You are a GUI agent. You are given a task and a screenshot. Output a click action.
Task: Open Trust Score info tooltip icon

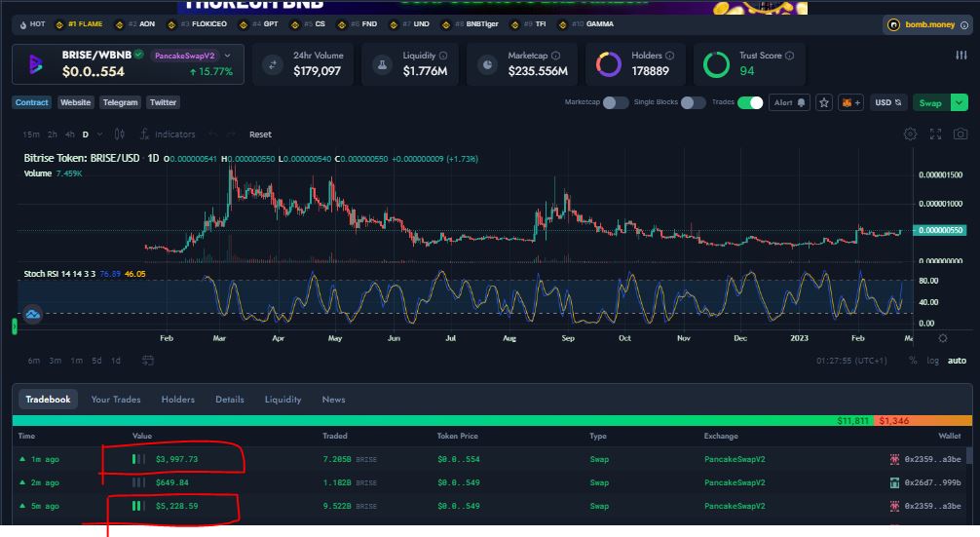coord(789,56)
